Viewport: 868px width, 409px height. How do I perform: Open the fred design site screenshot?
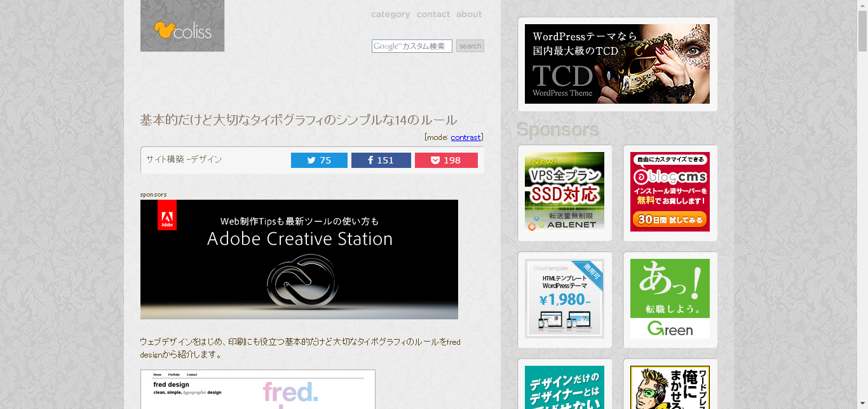pyautogui.click(x=257, y=389)
